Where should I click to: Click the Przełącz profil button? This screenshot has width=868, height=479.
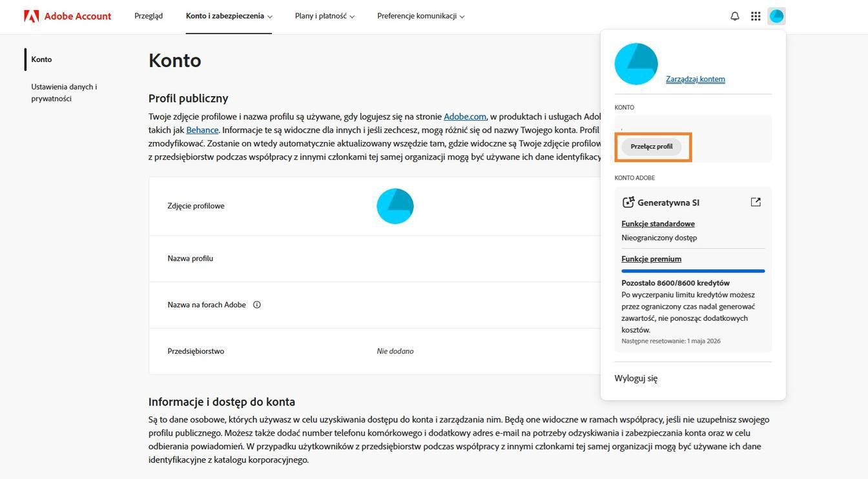click(652, 147)
